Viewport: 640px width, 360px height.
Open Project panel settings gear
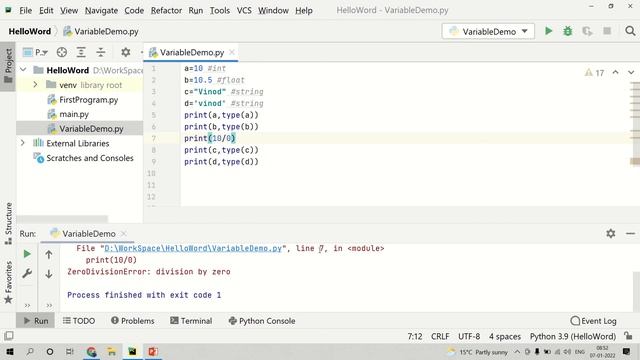tap(125, 52)
